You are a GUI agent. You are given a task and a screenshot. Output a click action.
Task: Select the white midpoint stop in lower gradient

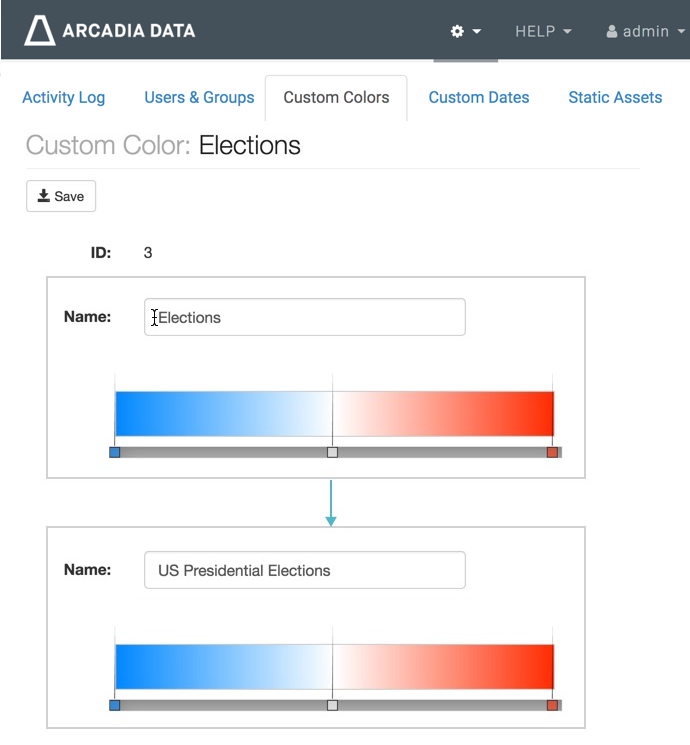coord(333,705)
